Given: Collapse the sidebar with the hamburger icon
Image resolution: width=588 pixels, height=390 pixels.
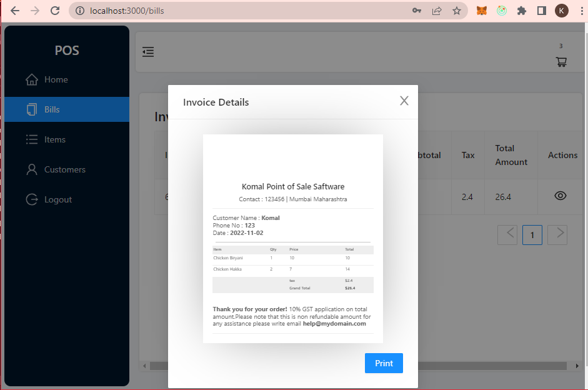Looking at the screenshot, I should click(x=148, y=52).
